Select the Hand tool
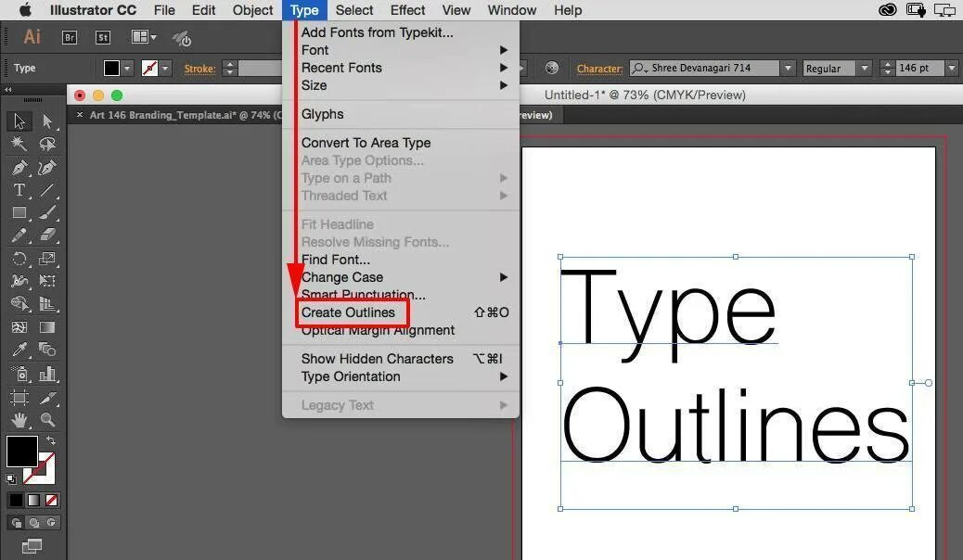The image size is (963, 560). pyautogui.click(x=19, y=420)
